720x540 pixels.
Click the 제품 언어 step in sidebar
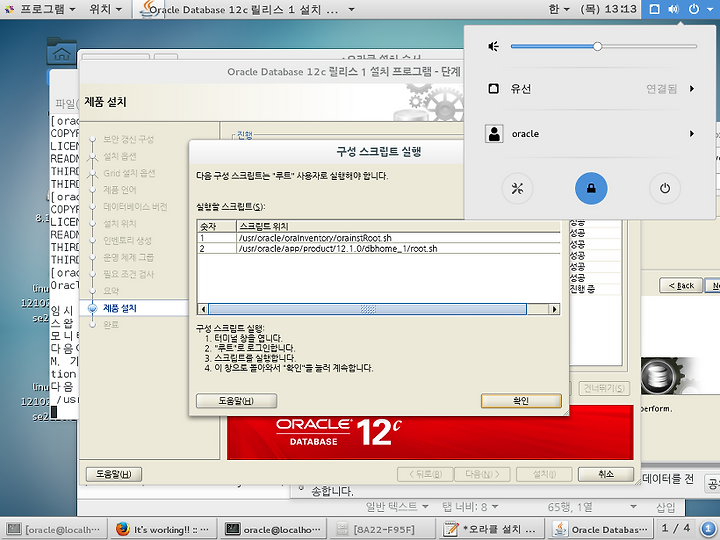(120, 190)
